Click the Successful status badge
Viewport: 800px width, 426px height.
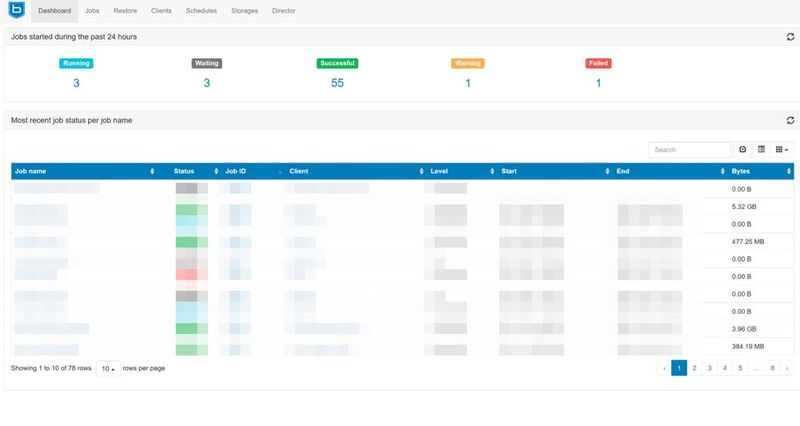pyautogui.click(x=337, y=63)
